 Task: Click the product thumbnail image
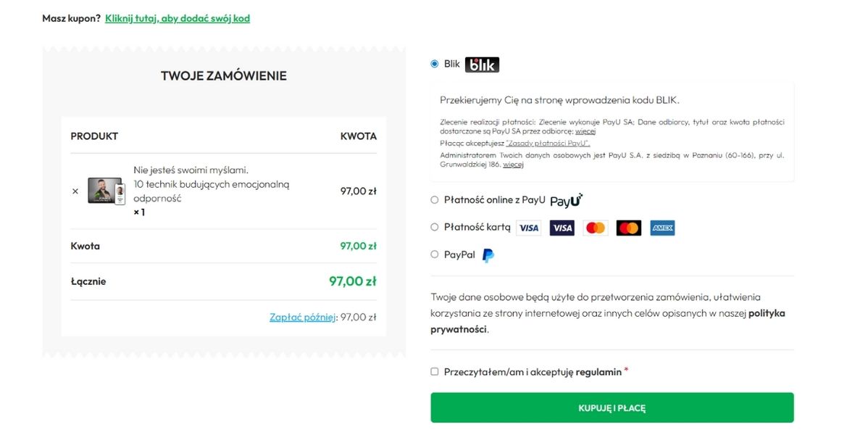point(107,191)
